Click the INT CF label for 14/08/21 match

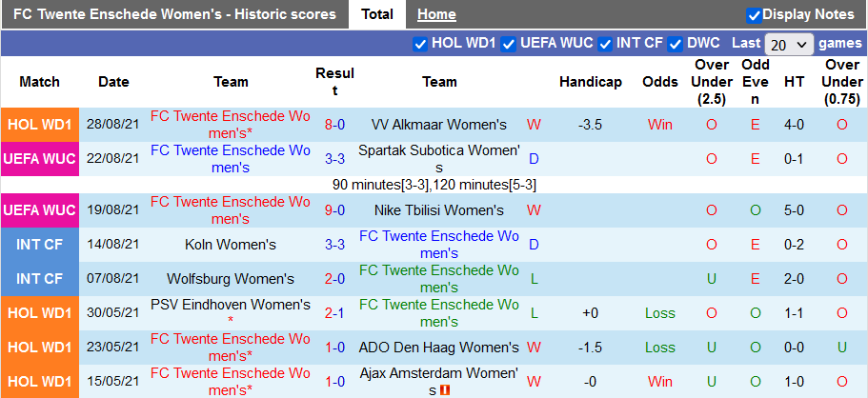point(40,245)
